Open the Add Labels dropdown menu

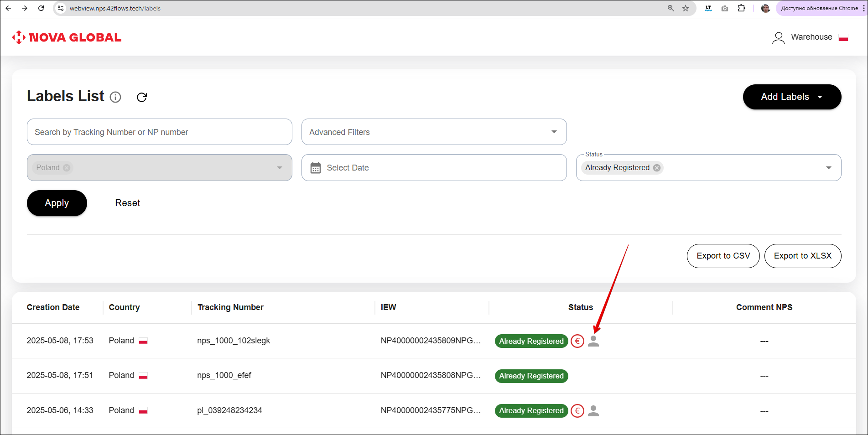click(792, 97)
